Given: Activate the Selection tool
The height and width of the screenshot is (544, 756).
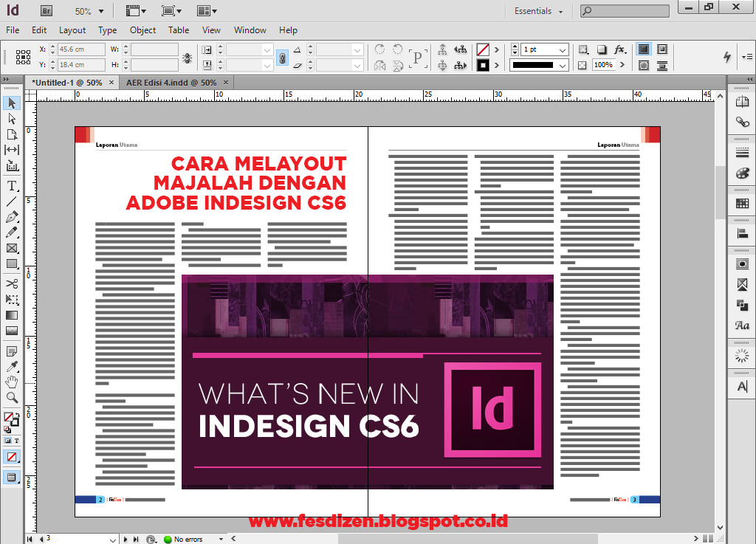Looking at the screenshot, I should pos(11,103).
